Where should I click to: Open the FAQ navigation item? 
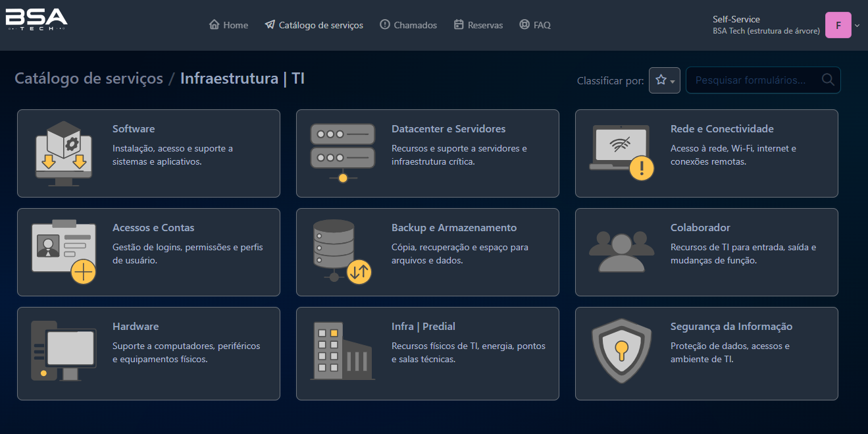[535, 25]
